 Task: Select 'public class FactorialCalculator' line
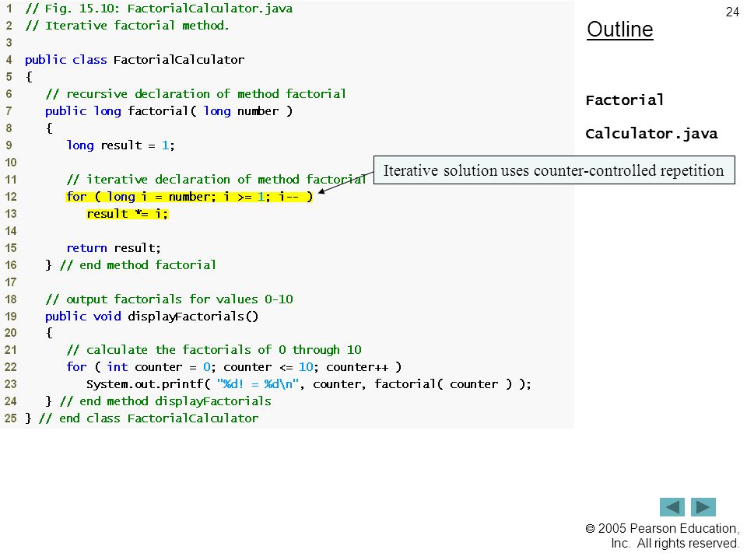tap(135, 60)
